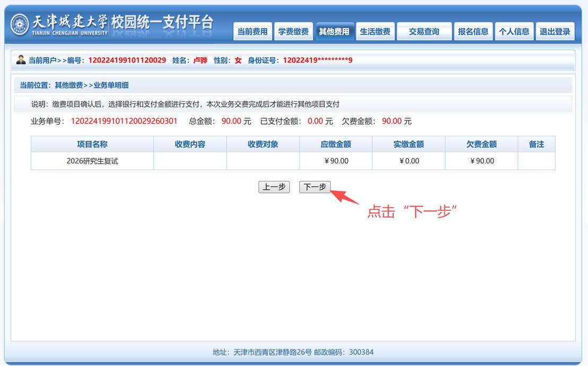588x366 pixels.
Task: Click the Tianjin Chengjian University logo emblem
Action: (20, 25)
